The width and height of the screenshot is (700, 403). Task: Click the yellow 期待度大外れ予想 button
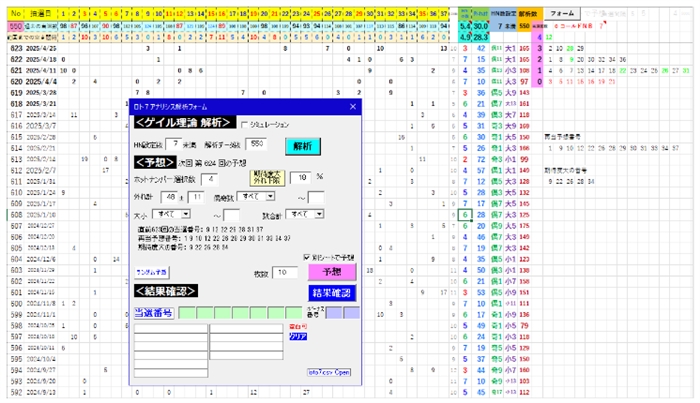pos(265,178)
